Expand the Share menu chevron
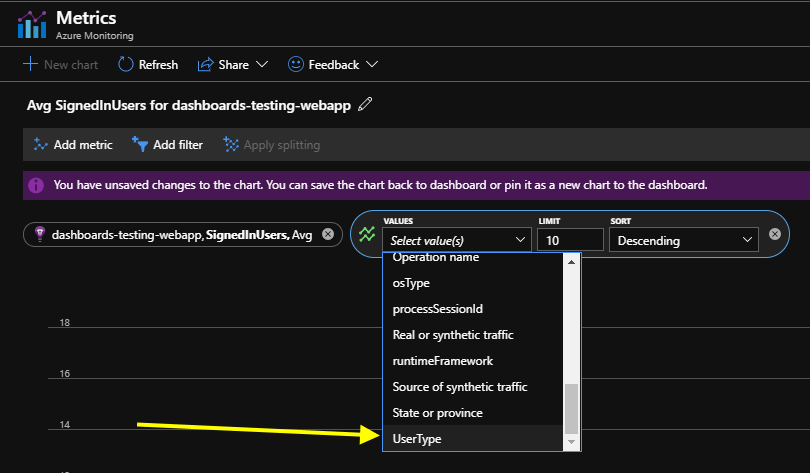 [x=262, y=64]
